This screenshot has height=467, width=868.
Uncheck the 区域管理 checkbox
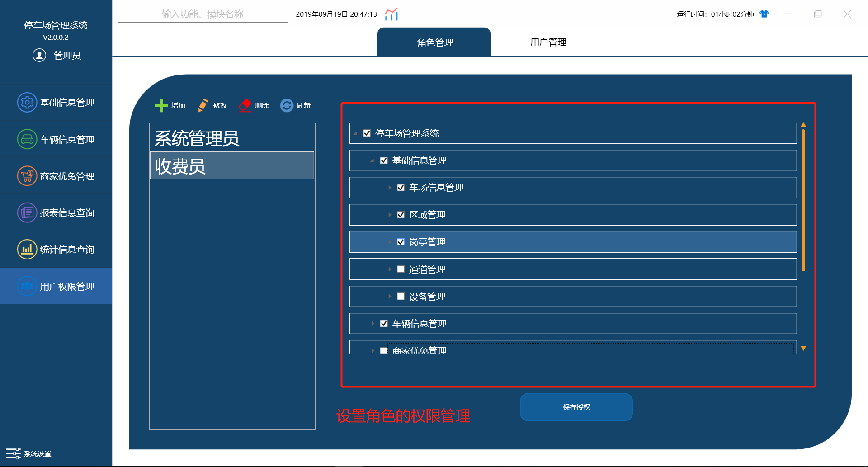(401, 215)
